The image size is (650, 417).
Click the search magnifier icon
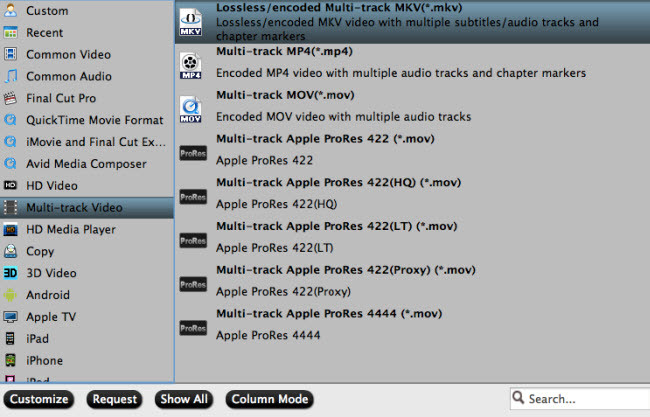click(518, 398)
